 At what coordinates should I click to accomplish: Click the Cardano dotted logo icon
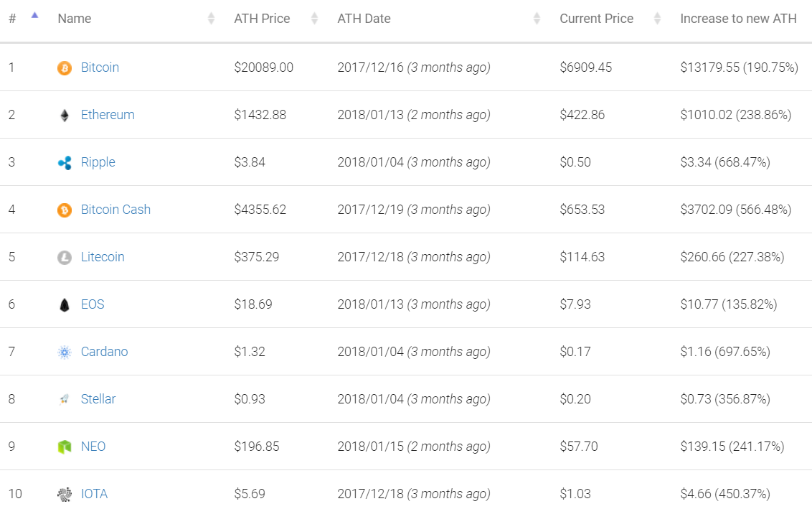[x=65, y=352]
